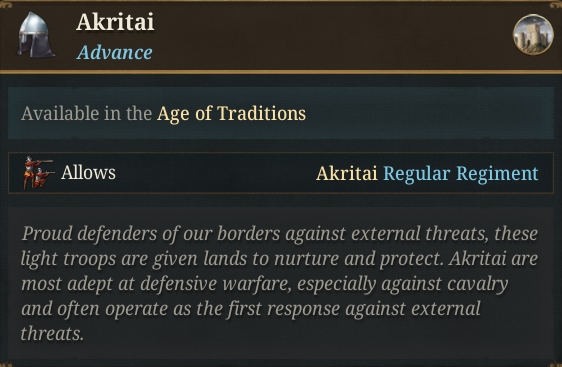Click the 'Proud defenders of our borders' line

click(x=280, y=234)
